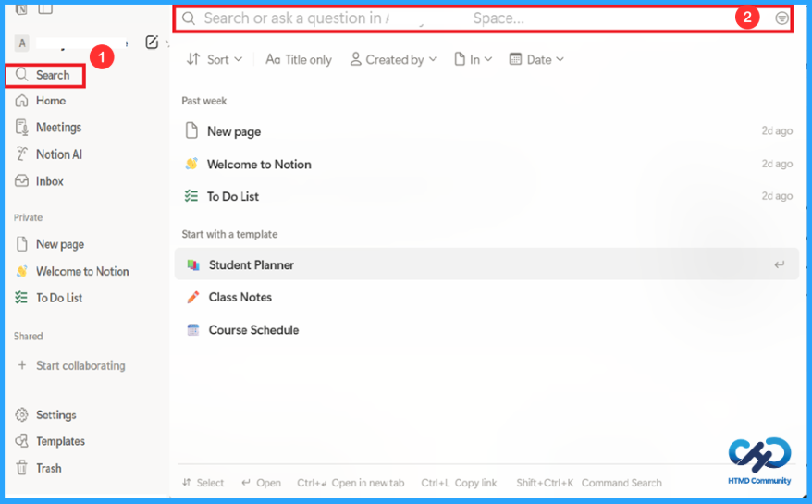This screenshot has height=504, width=812.
Task: Click the Notion AI sidebar icon
Action: click(x=22, y=154)
